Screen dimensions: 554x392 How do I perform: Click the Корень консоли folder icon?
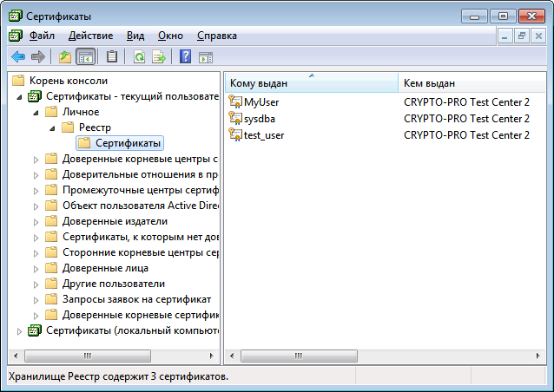pos(18,81)
